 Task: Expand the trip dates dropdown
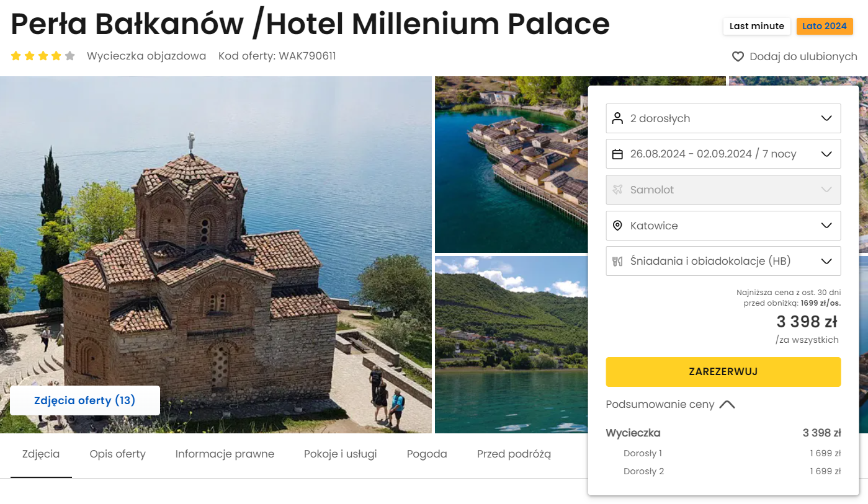tap(723, 154)
